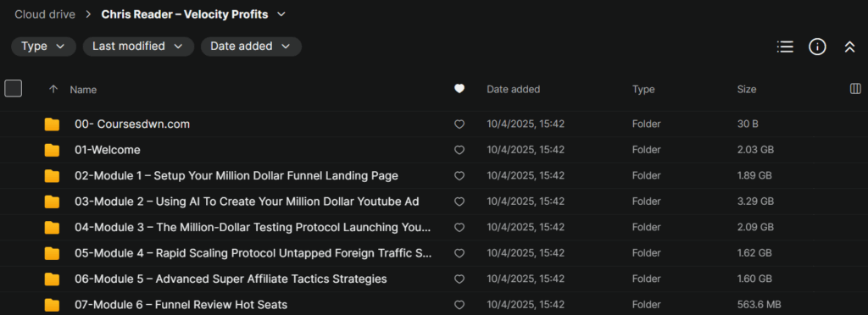Sort by Name column header
Image resolution: width=868 pixels, height=315 pixels.
(x=83, y=90)
